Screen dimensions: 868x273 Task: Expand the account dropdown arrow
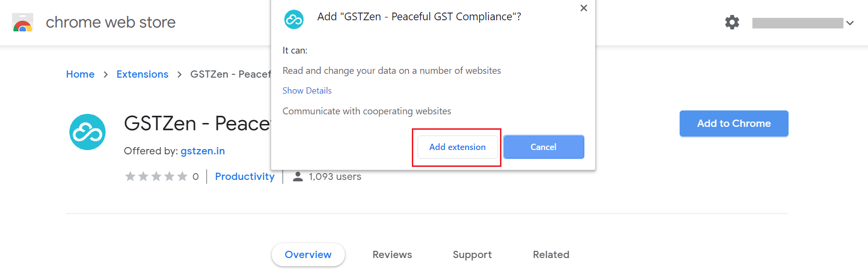(x=850, y=23)
